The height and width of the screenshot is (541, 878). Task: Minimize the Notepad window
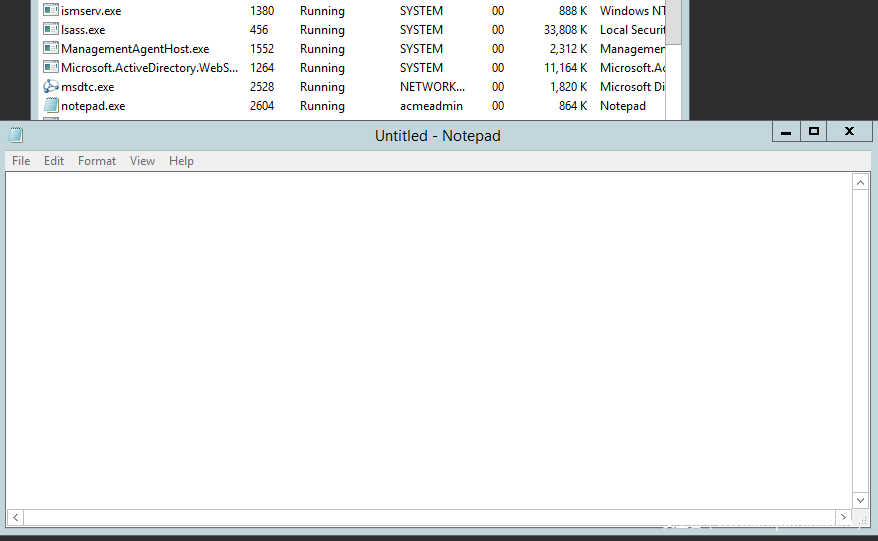pyautogui.click(x=786, y=132)
